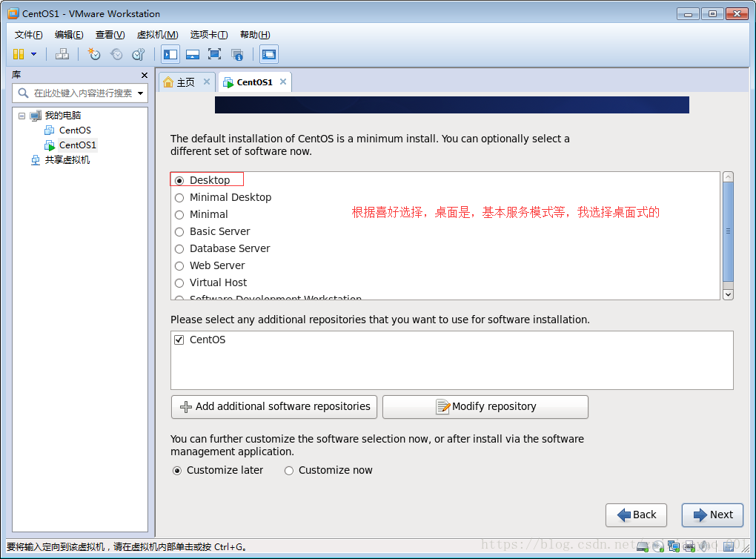756x559 pixels.
Task: Open the 查看(V) menu
Action: click(x=110, y=35)
